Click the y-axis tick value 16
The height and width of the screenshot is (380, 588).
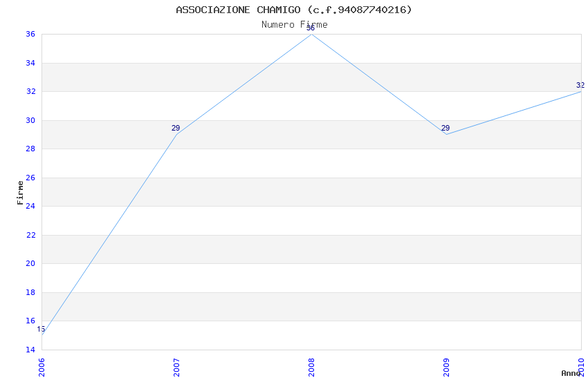(30, 321)
